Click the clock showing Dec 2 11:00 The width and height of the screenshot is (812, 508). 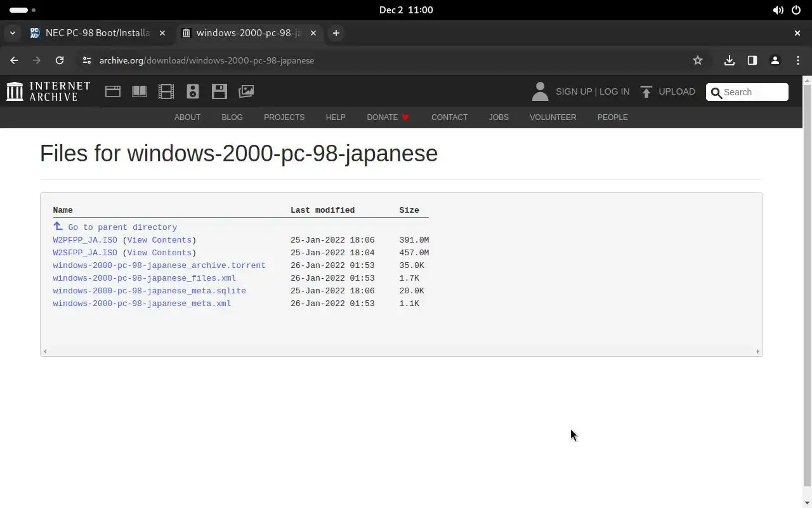click(406, 10)
